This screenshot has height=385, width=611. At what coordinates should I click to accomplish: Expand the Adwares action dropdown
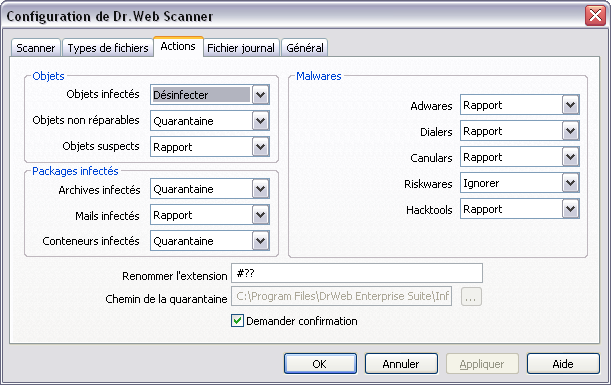pyautogui.click(x=570, y=105)
